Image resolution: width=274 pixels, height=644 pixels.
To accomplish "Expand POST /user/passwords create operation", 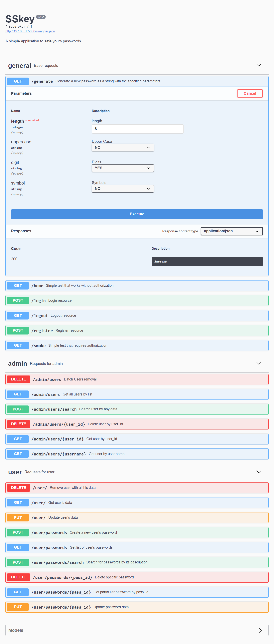I will 137,532.
